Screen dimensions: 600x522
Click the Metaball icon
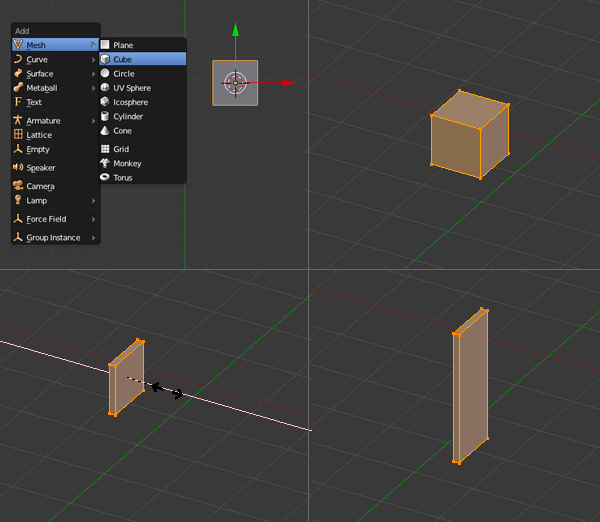(x=18, y=87)
